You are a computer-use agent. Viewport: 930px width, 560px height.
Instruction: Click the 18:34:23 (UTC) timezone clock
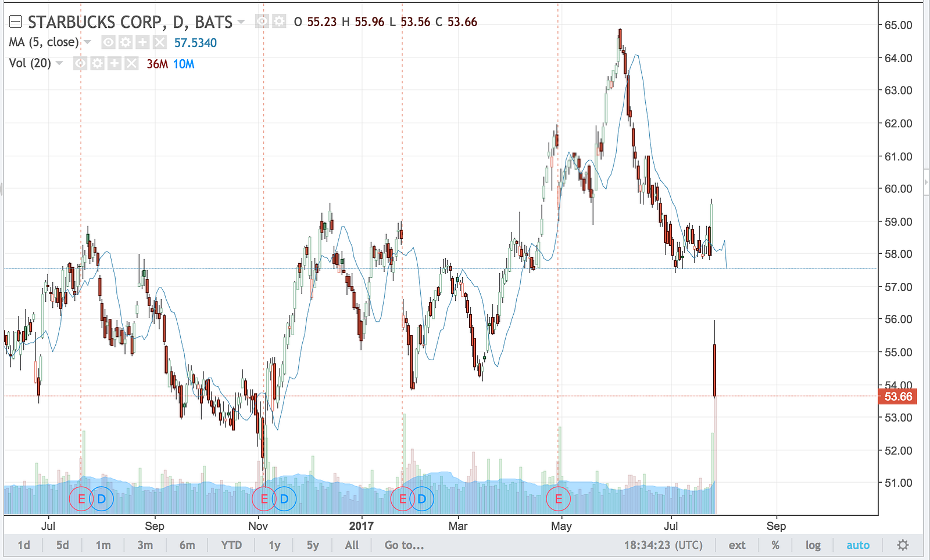coord(663,545)
